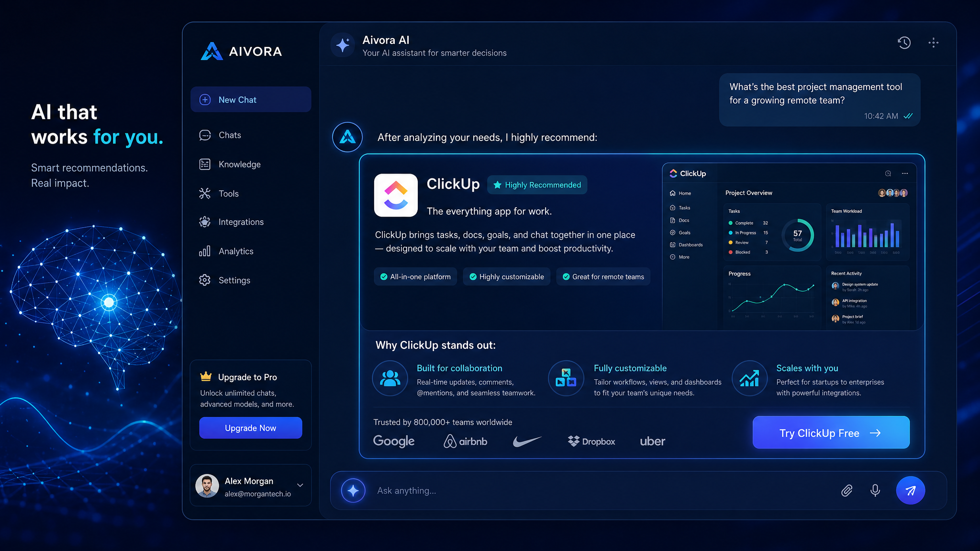The image size is (980, 551).
Task: Click the Ask anything input field
Action: coord(603,491)
